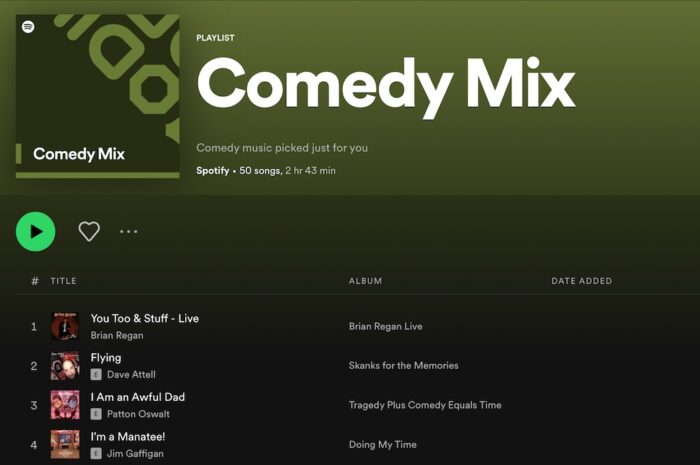Click the 50 songs count text
The height and width of the screenshot is (465, 700).
[260, 170]
